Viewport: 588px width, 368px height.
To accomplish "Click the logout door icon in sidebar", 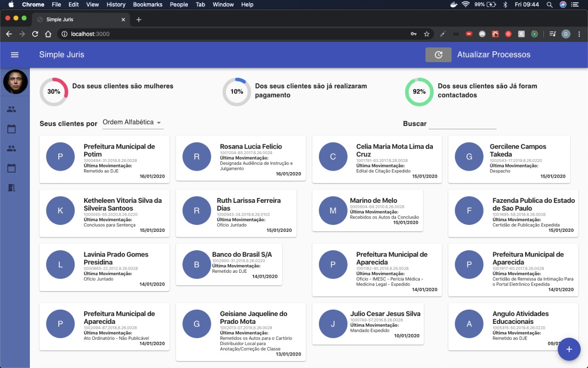I will point(11,188).
